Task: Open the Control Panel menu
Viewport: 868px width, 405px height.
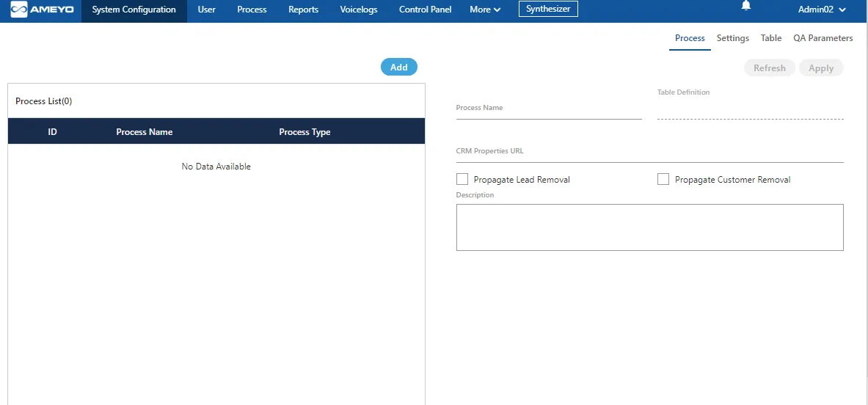Action: click(x=425, y=10)
